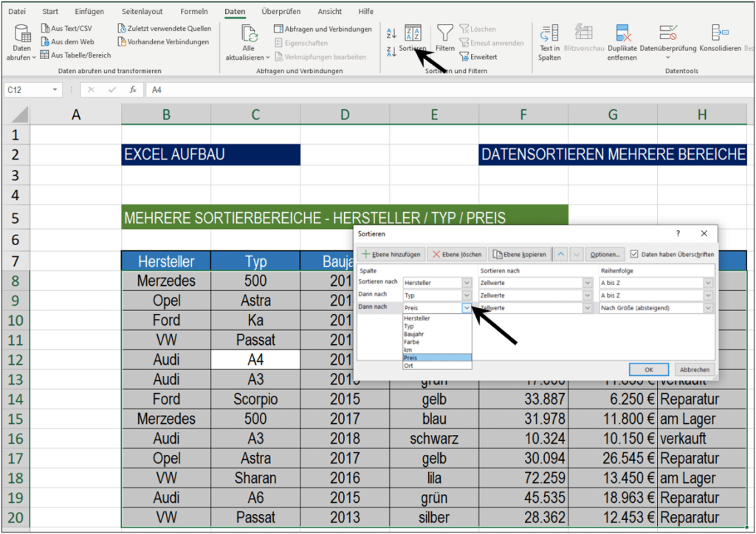Select column B header
756x534 pixels.
(x=166, y=114)
